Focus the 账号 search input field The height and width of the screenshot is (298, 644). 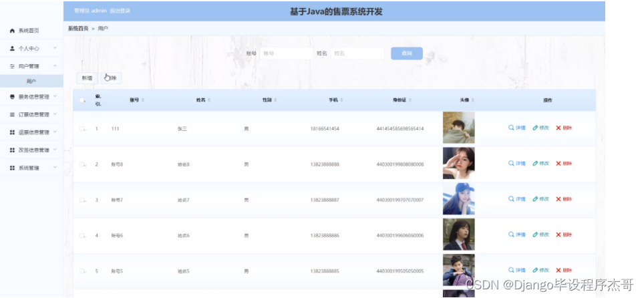coord(287,53)
